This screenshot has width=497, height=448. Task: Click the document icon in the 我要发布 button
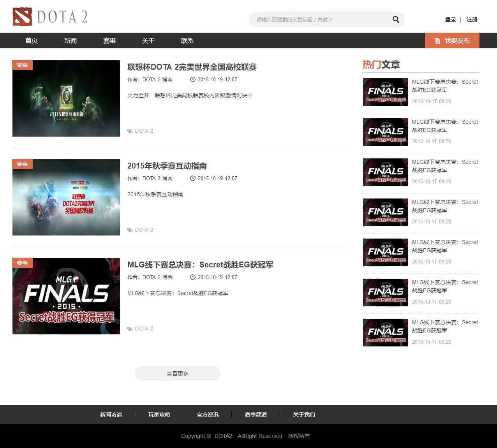437,41
